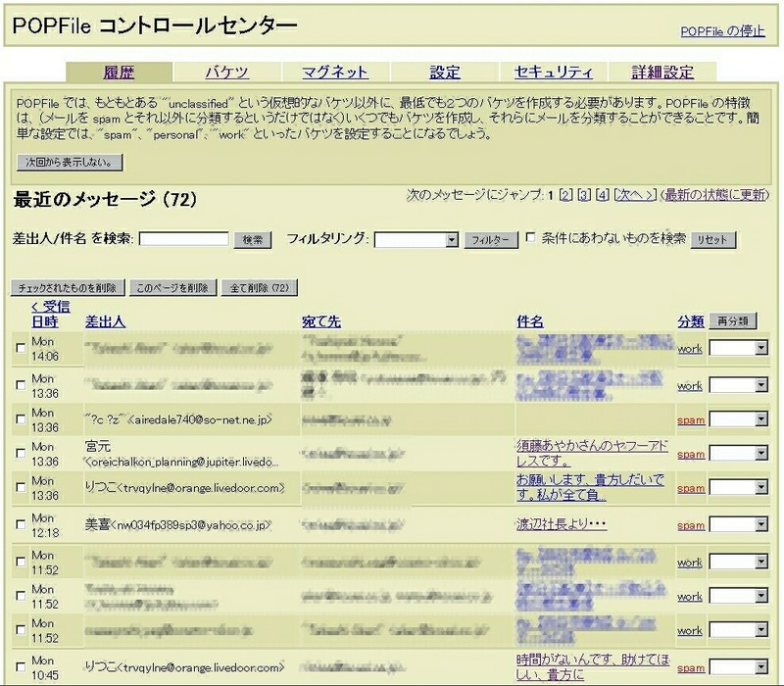Check the 美喜 Mon 12:18 message checkbox

point(21,524)
